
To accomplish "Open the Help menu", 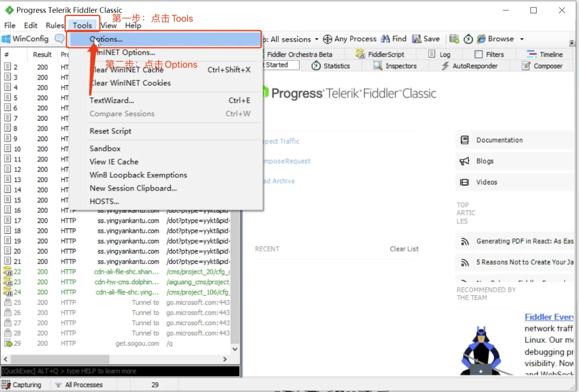I will point(133,25).
